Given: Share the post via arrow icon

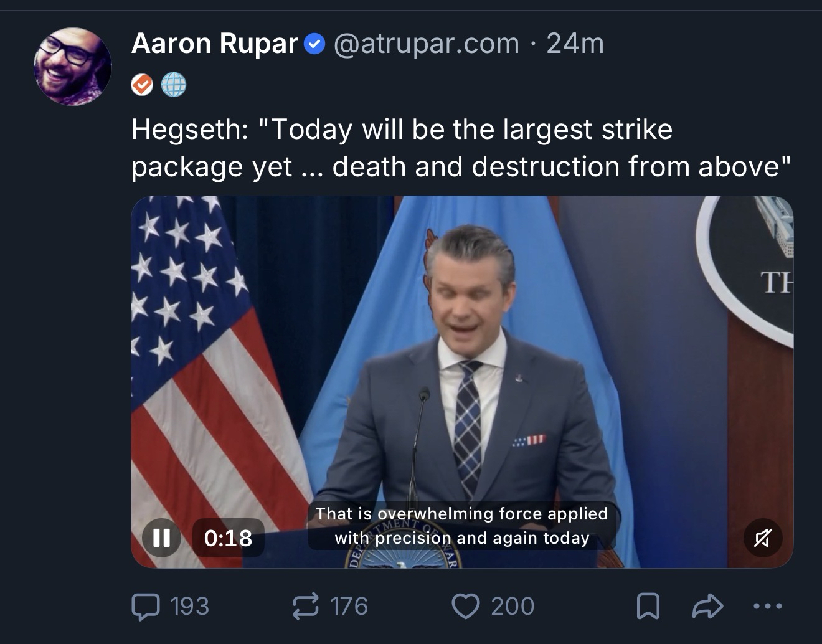Looking at the screenshot, I should tap(707, 606).
